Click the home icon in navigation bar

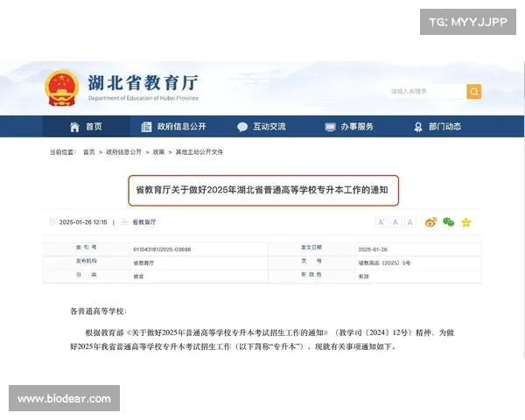point(74,127)
